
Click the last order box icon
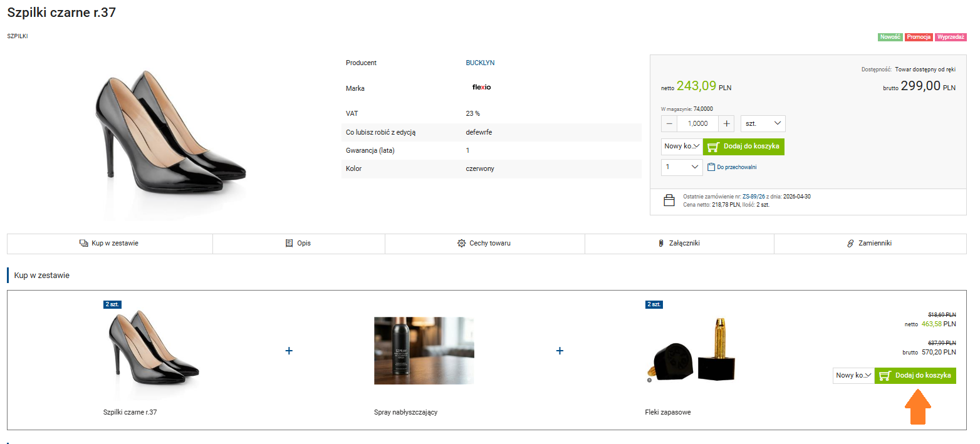pos(669,200)
